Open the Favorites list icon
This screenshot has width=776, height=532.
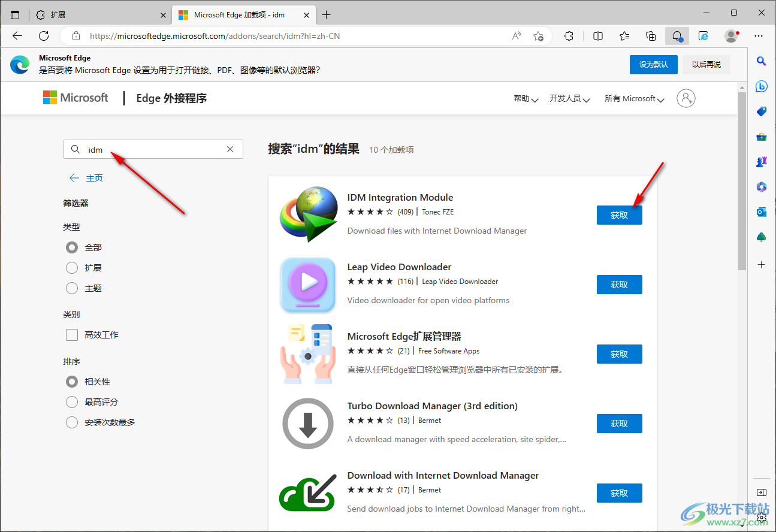624,36
